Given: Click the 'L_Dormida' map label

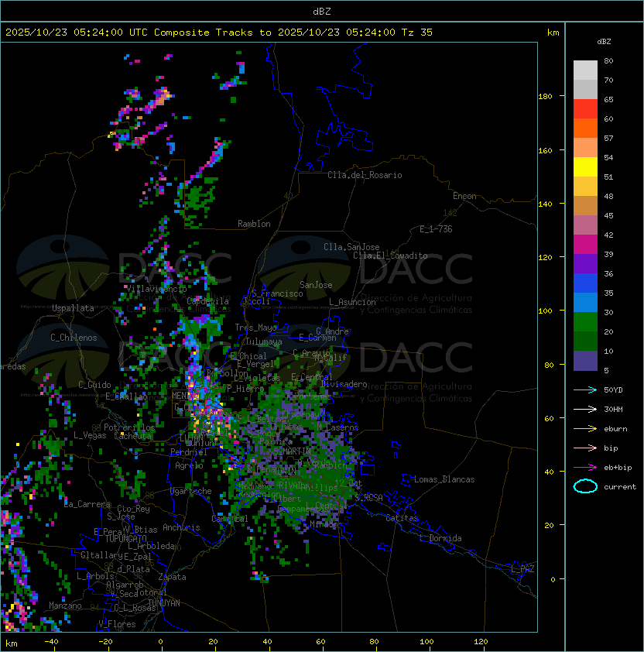Looking at the screenshot, I should coord(440,538).
